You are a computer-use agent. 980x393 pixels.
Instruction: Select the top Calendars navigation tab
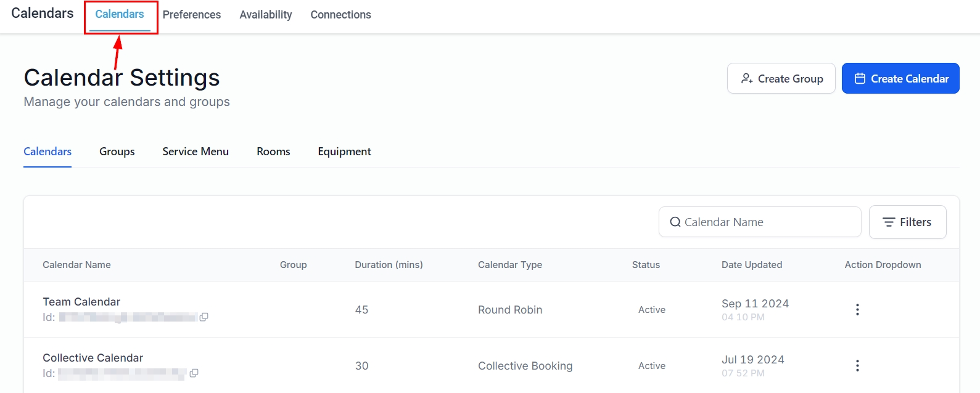click(120, 15)
